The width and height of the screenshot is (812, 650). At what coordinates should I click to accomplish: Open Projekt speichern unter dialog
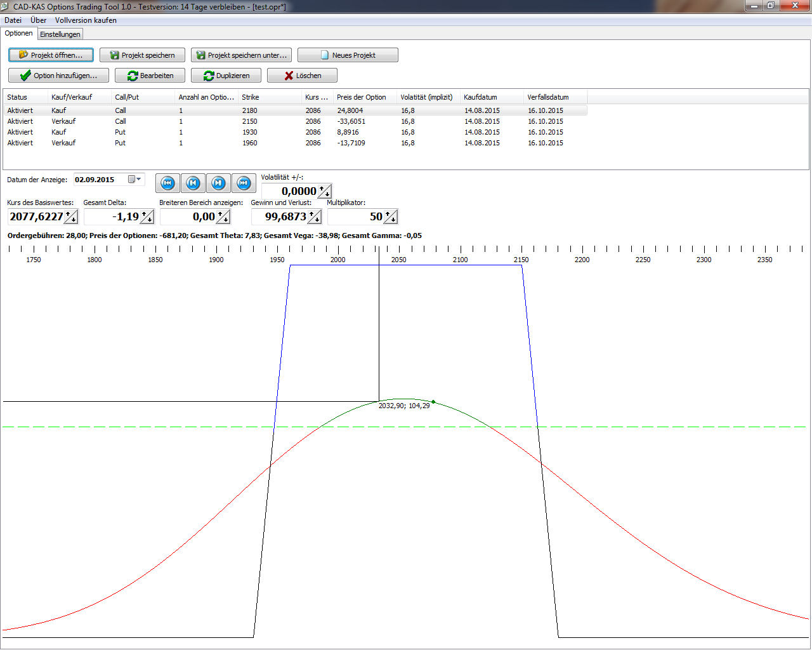tap(241, 55)
